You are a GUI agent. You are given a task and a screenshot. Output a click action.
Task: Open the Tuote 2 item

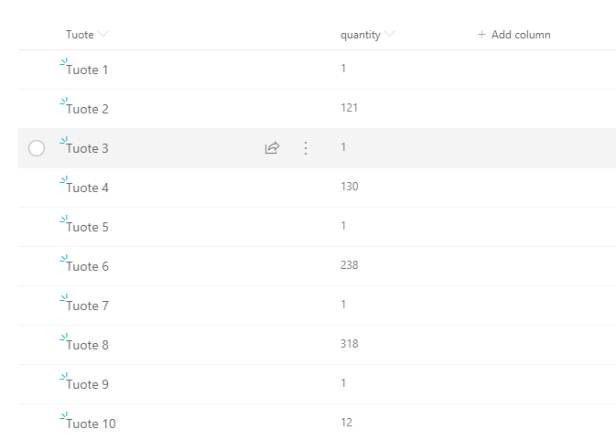[x=88, y=109]
